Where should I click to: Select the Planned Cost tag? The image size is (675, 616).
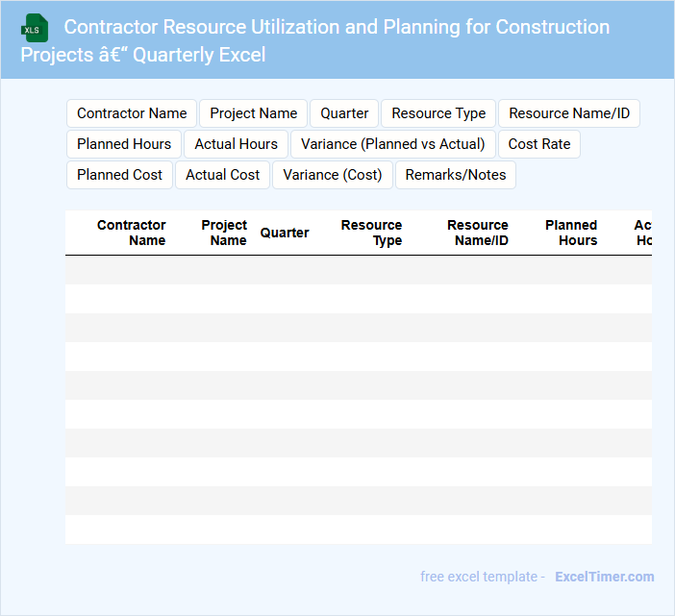click(x=120, y=175)
